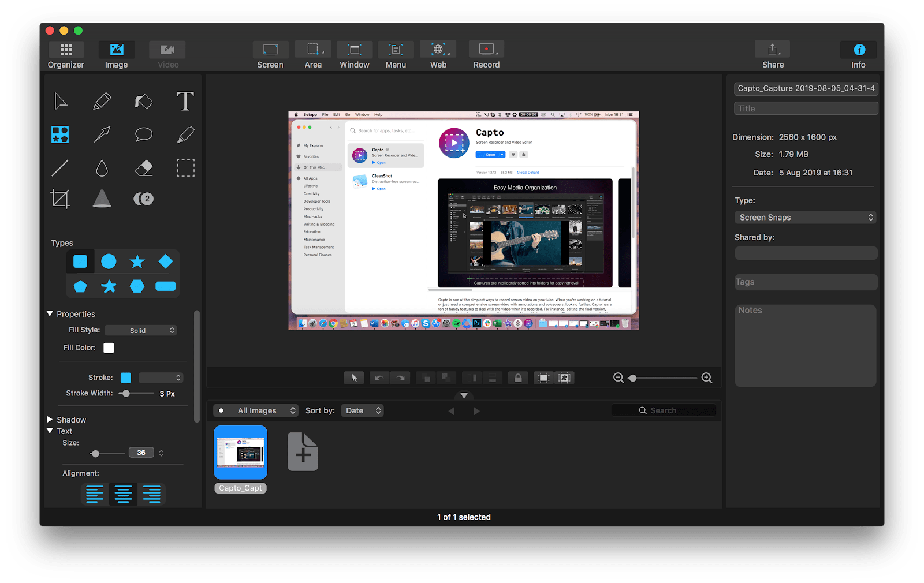This screenshot has height=583, width=924.
Task: Click the Title input field
Action: tap(806, 108)
